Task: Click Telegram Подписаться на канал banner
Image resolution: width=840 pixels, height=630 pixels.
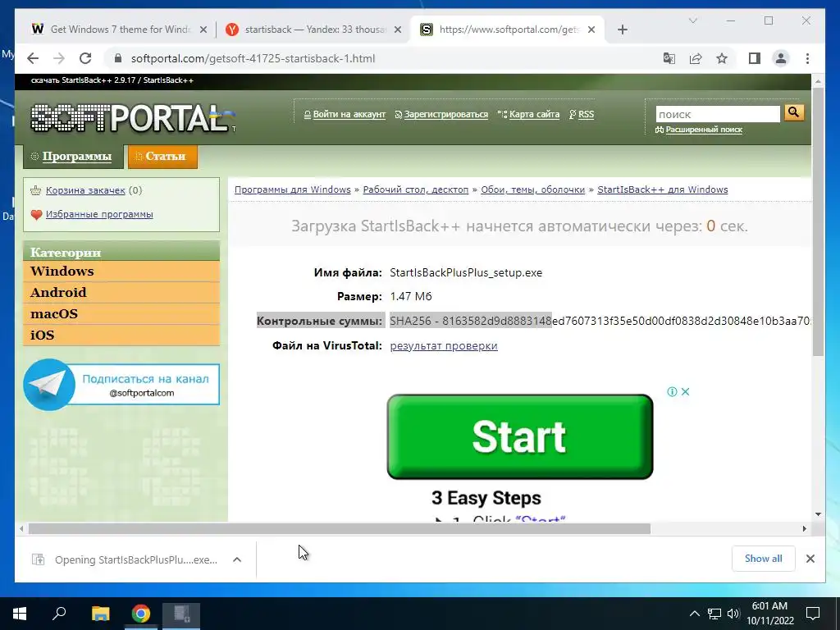Action: [x=121, y=385]
